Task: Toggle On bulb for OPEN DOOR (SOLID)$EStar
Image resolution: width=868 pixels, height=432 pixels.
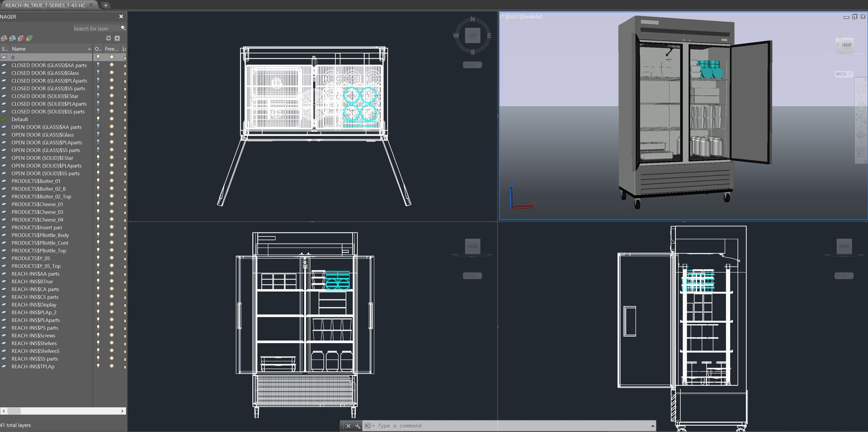Action: pyautogui.click(x=98, y=158)
